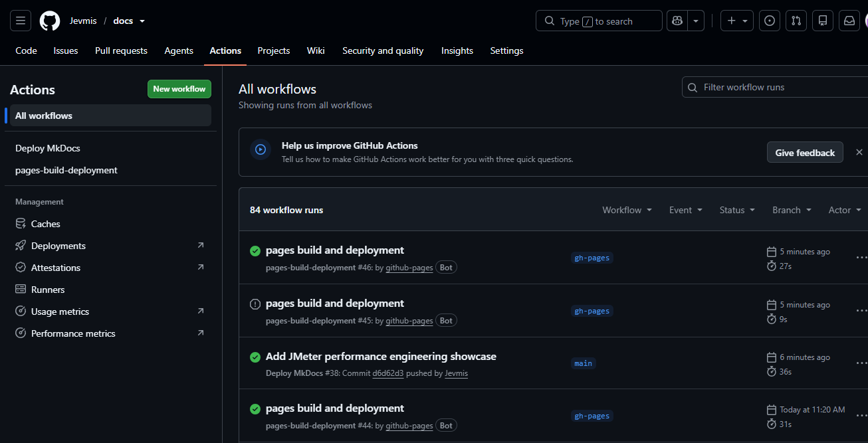Image resolution: width=868 pixels, height=443 pixels.
Task: Click external link arrow beside Deployments
Action: coord(201,245)
